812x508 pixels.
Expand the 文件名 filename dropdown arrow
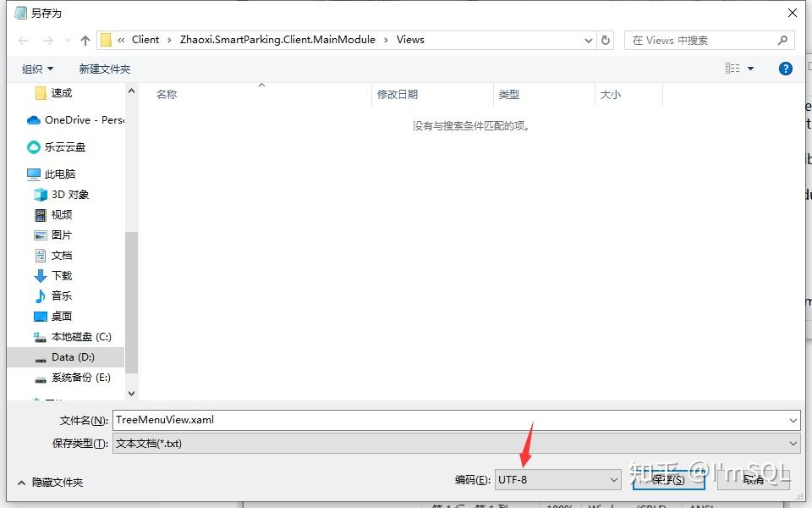coord(791,419)
